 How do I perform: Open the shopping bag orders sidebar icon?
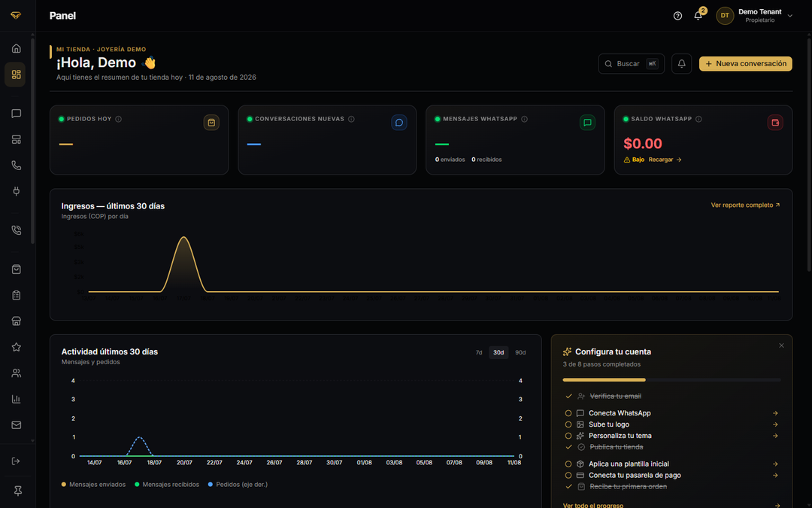coord(16,269)
